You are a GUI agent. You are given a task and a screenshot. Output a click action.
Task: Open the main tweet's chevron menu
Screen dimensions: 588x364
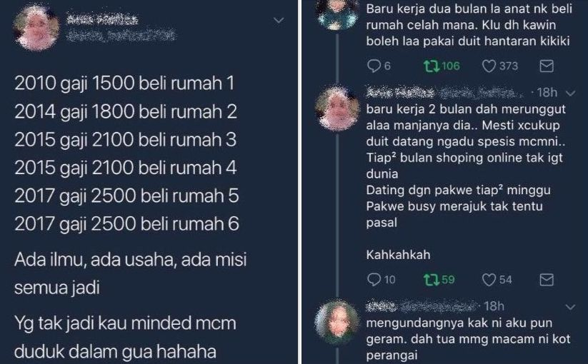(x=279, y=20)
